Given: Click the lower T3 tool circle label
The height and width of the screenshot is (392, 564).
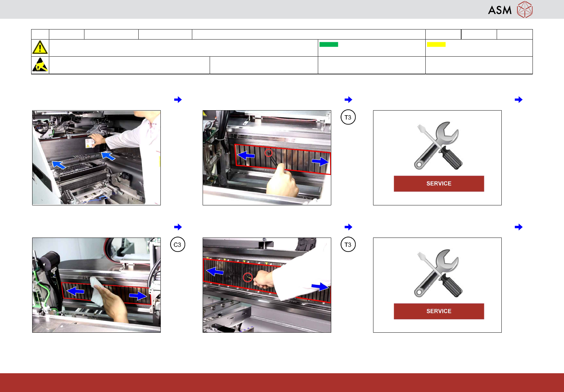Looking at the screenshot, I should (348, 245).
